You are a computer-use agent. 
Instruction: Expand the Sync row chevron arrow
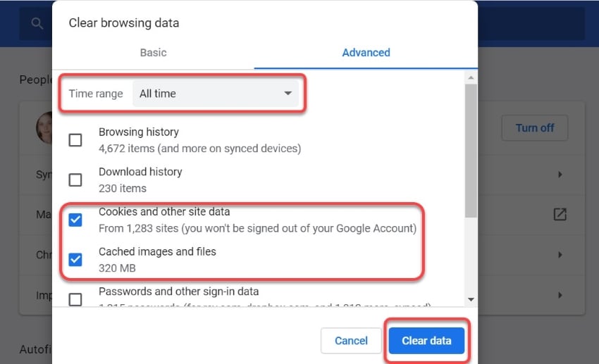pyautogui.click(x=560, y=175)
